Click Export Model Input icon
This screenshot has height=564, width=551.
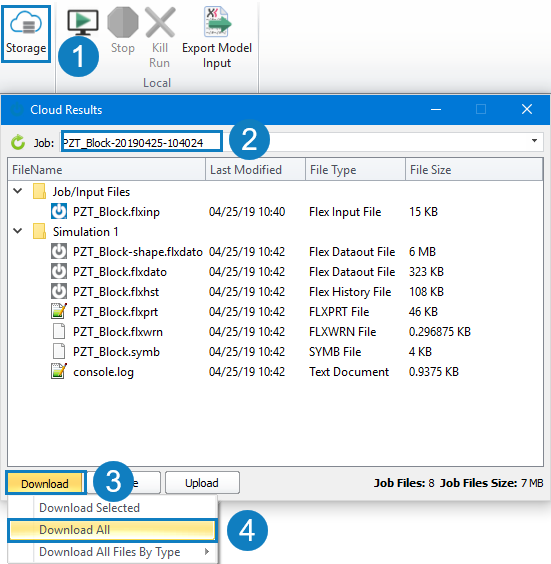click(x=217, y=22)
